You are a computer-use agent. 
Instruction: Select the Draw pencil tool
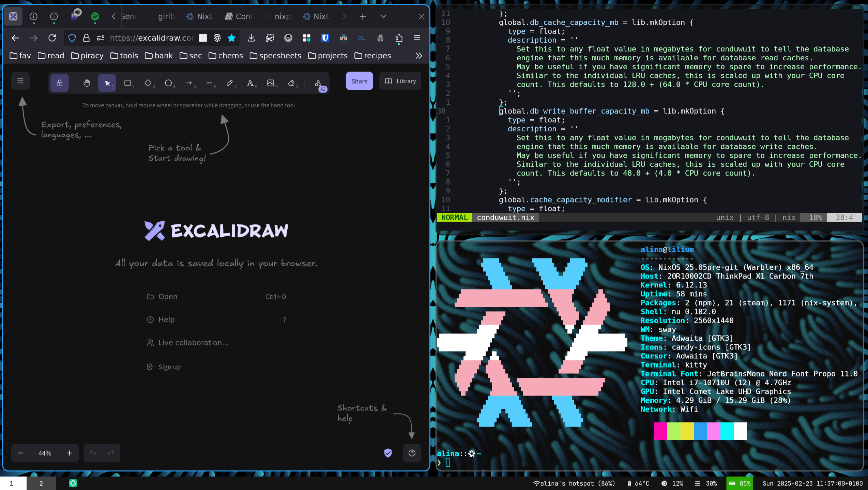click(230, 83)
